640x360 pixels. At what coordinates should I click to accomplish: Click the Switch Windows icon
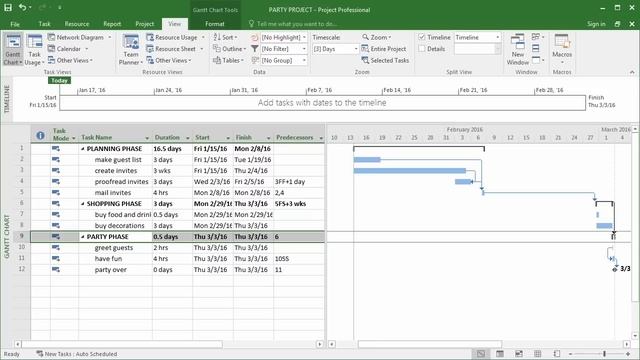tap(536, 37)
